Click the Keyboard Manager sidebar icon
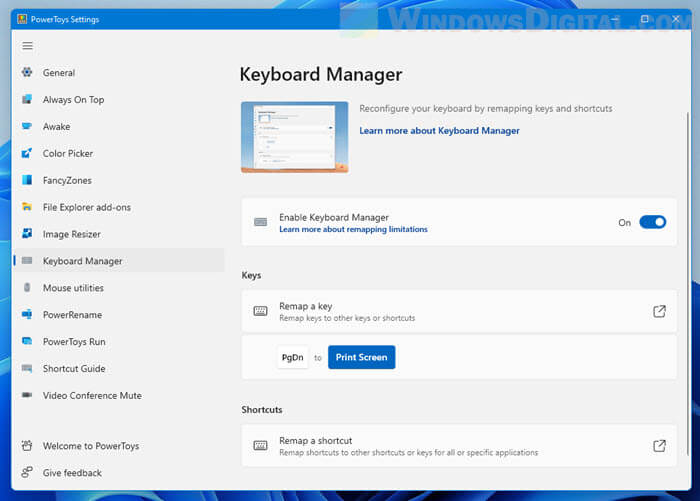This screenshot has height=501, width=700. (x=27, y=260)
